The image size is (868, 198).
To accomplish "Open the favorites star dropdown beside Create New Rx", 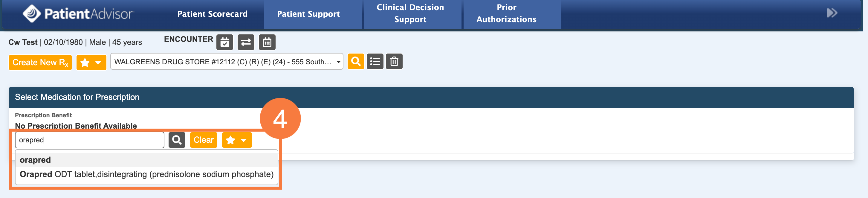I will point(91,63).
